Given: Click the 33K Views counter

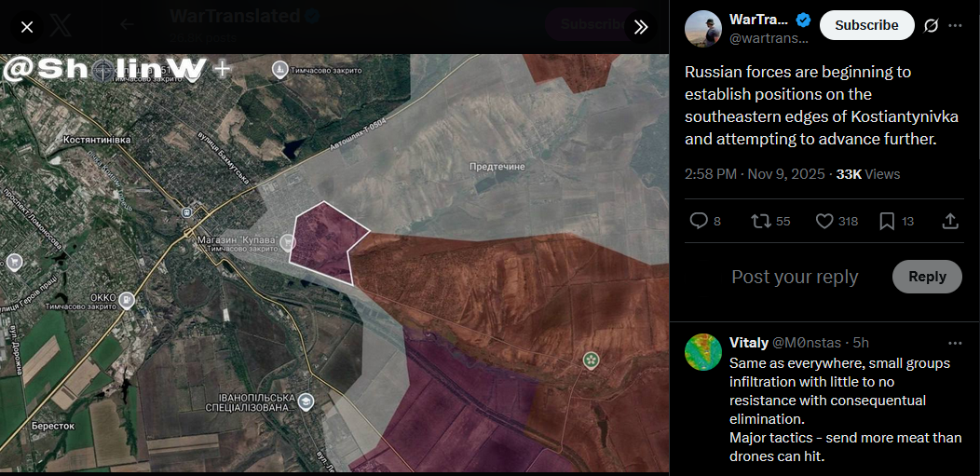Looking at the screenshot, I should (x=868, y=174).
